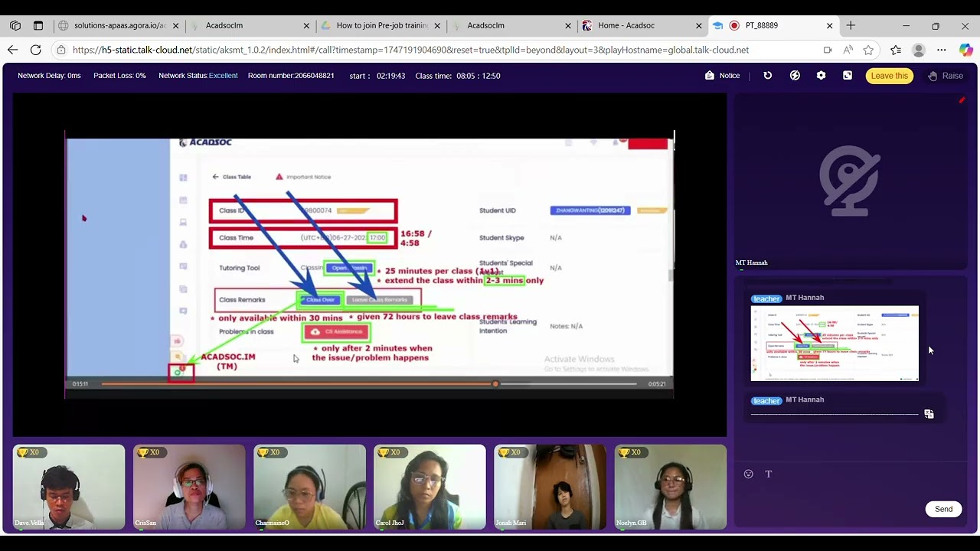Switch to How to join Pre-job training tab

[381, 25]
